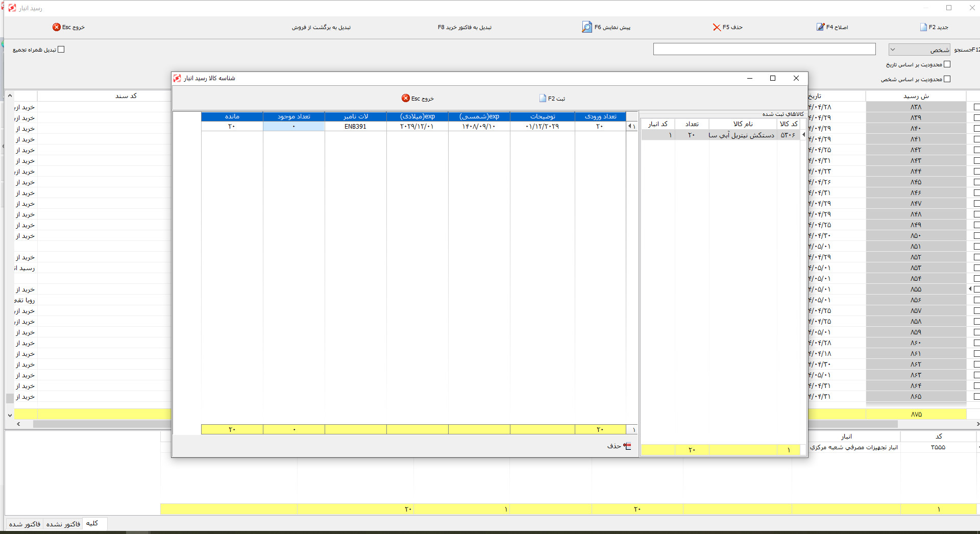Viewport: 980px width, 534px height.
Task: Minimize the شناسه کالا dialog window
Action: point(750,78)
